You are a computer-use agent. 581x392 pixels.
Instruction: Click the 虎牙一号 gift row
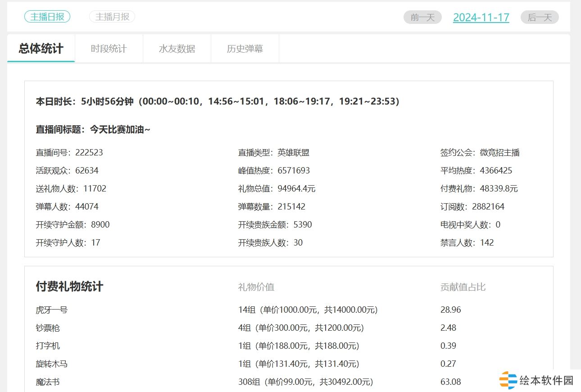(x=52, y=310)
